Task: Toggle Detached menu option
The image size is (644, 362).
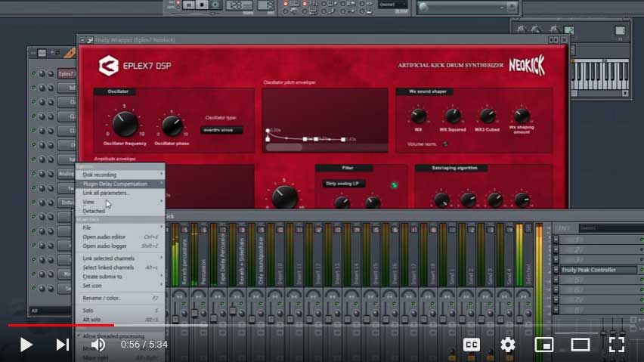Action: pos(120,211)
